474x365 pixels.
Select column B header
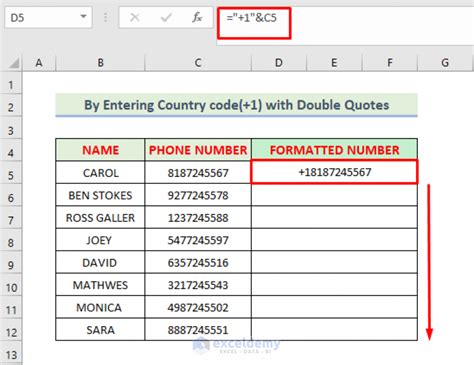click(x=100, y=62)
